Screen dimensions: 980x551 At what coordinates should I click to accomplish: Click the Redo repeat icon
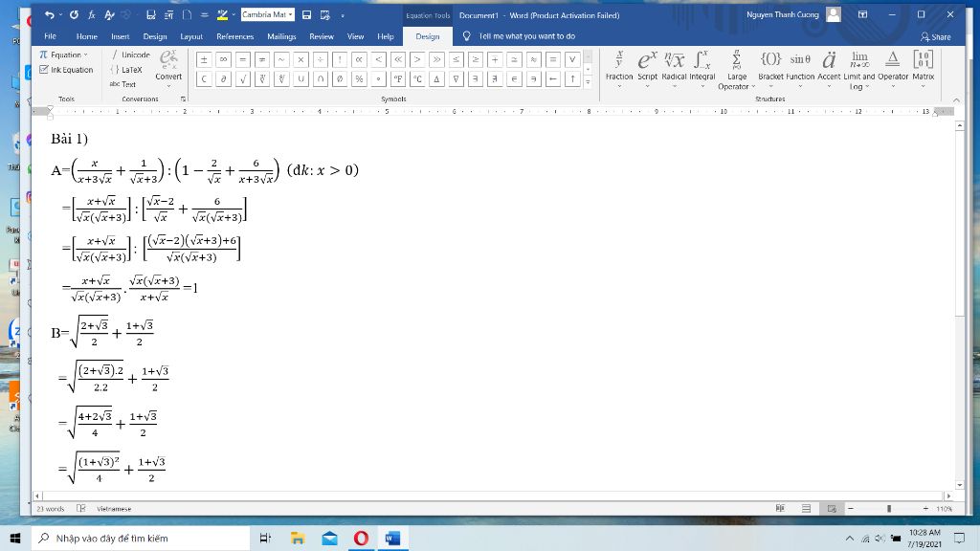tap(74, 14)
